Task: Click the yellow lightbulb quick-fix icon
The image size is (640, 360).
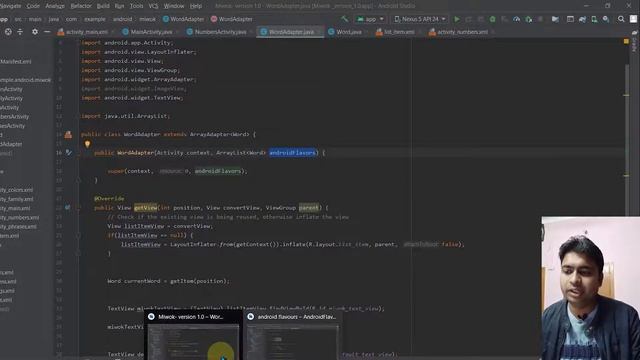Action: point(87,144)
